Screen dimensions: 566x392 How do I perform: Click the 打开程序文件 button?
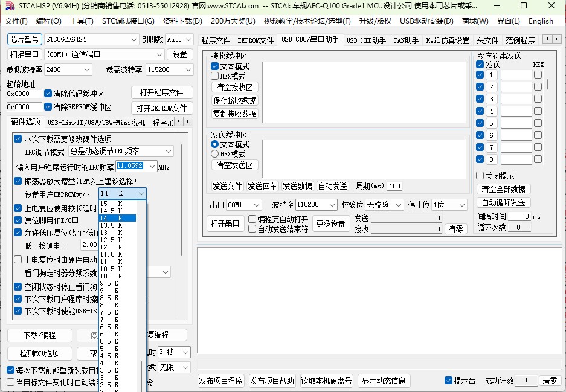point(162,92)
